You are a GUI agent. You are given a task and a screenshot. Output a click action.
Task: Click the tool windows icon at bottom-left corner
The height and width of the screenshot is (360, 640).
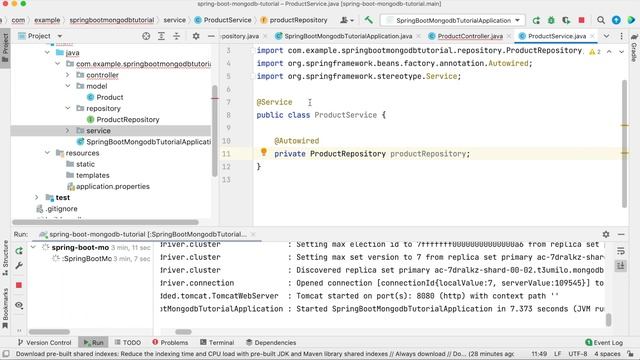click(x=5, y=354)
